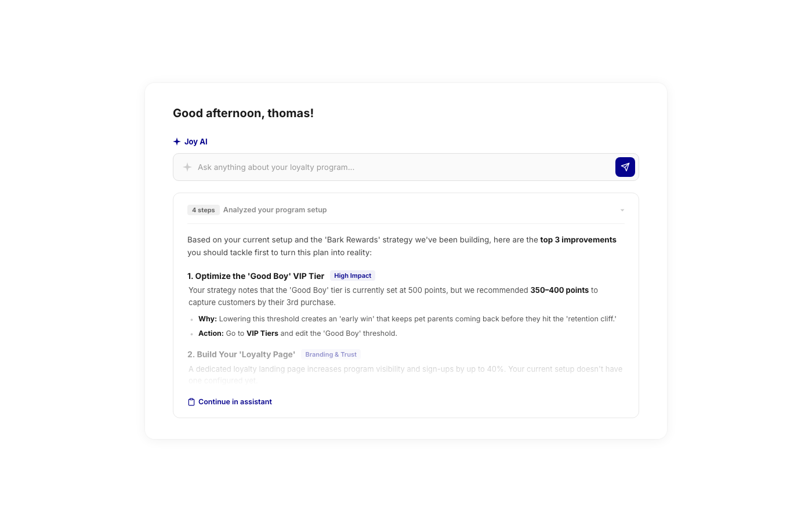
Task: Click the sparkle icon next to Joy AI
Action: [176, 141]
